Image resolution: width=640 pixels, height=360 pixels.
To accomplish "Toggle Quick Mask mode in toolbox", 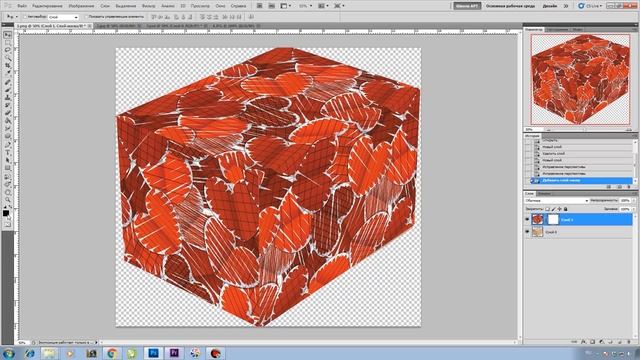I will 7,224.
